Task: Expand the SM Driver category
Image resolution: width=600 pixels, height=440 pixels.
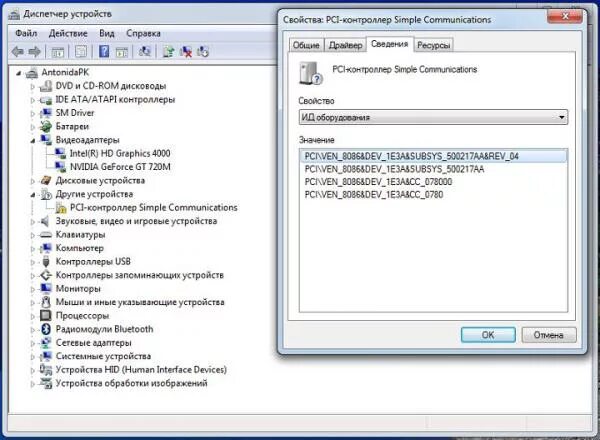Action: coord(33,113)
